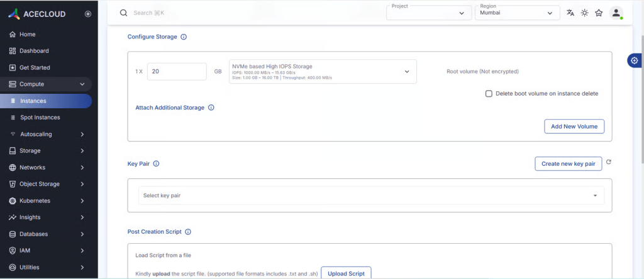This screenshot has width=644, height=279.
Task: Toggle the light theme sun icon
Action: [x=584, y=13]
